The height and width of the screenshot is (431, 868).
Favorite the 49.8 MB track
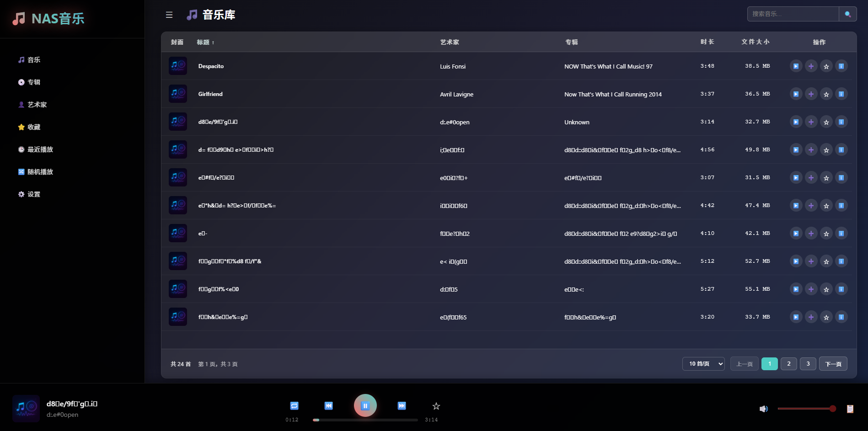coord(826,150)
